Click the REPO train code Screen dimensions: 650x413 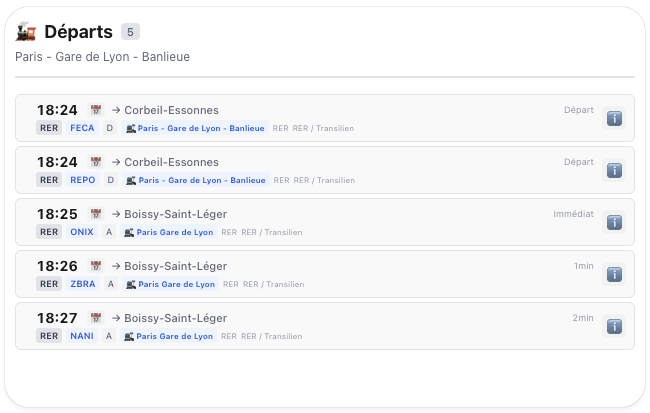82,180
